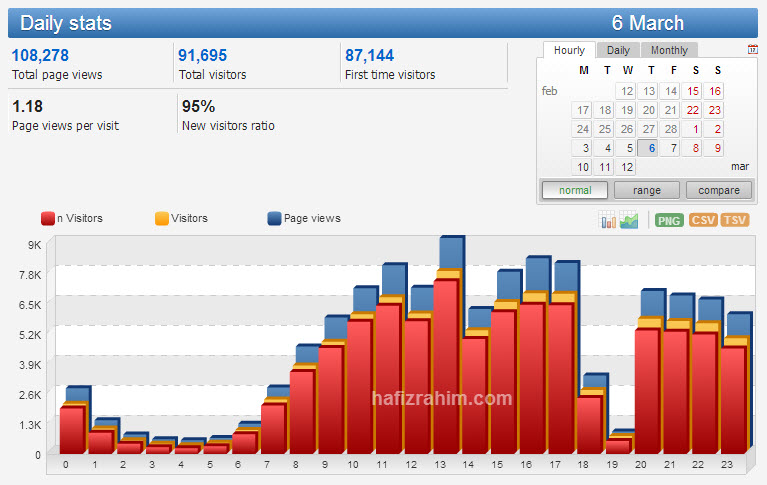Switch to bar chart view icon
Screen dimensions: 767x485
coord(608,220)
